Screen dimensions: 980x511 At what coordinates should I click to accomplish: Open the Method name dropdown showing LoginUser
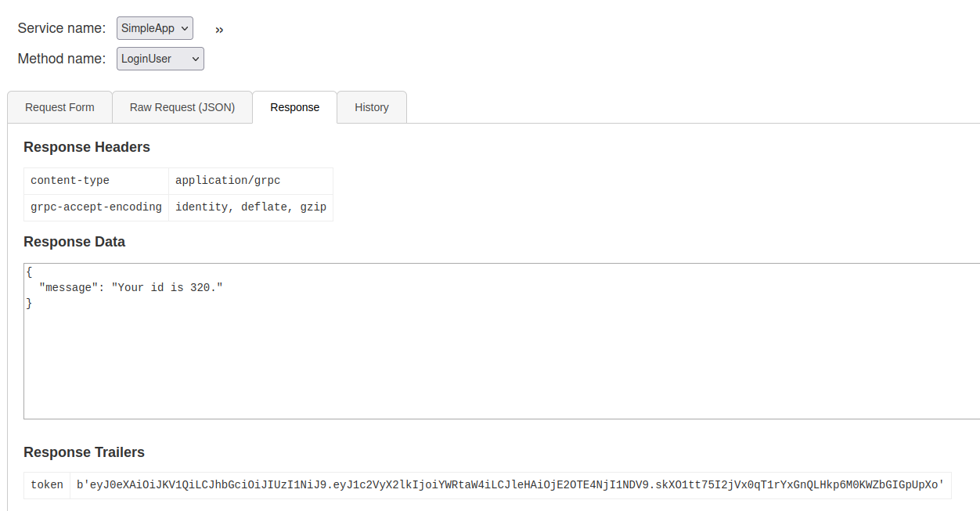160,59
